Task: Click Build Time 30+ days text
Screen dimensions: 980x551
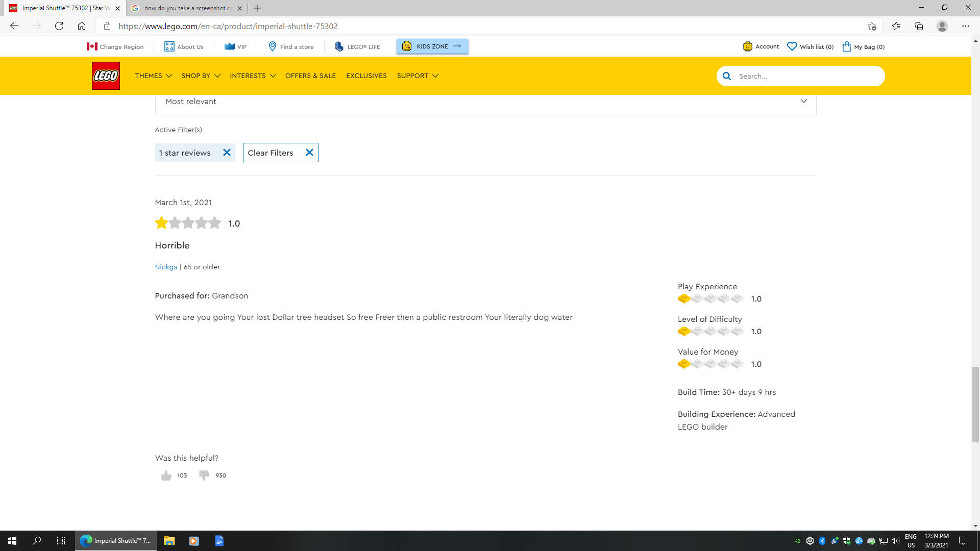Action: [x=727, y=392]
